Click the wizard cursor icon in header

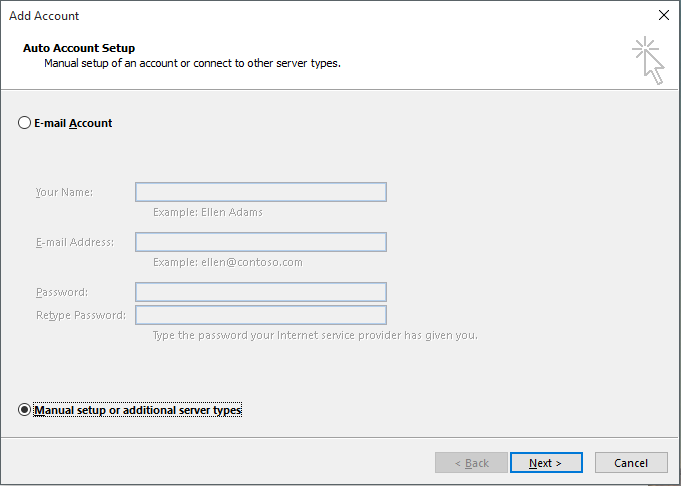pyautogui.click(x=648, y=60)
